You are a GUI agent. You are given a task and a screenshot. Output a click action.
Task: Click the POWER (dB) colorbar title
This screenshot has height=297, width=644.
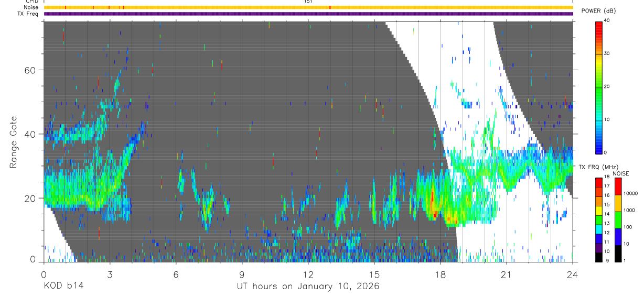[599, 11]
